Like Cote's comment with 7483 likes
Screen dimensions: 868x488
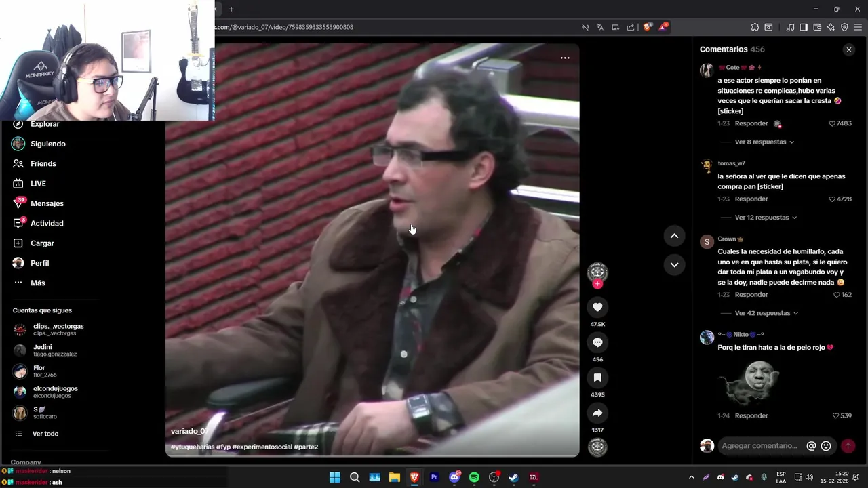(832, 124)
